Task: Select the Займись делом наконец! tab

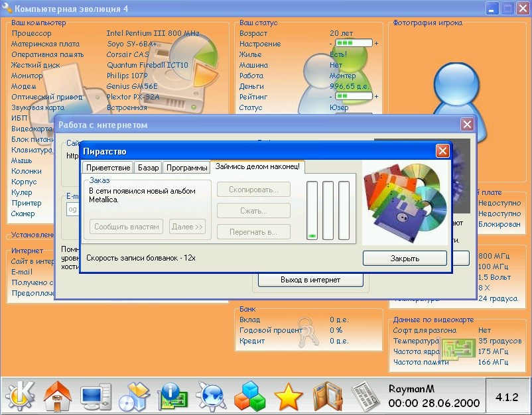Action: [257, 166]
